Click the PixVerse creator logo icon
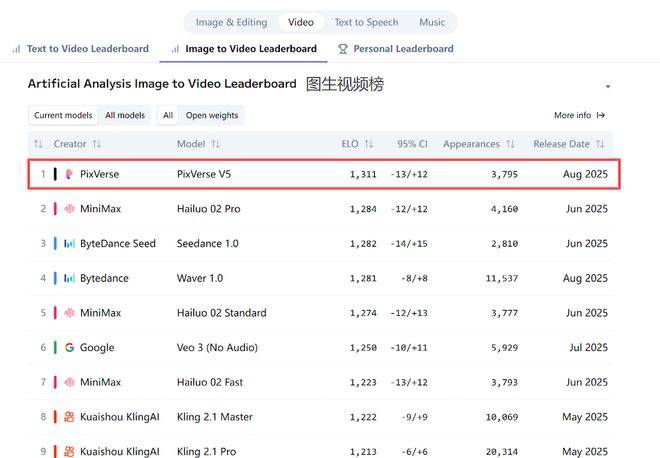 click(69, 174)
